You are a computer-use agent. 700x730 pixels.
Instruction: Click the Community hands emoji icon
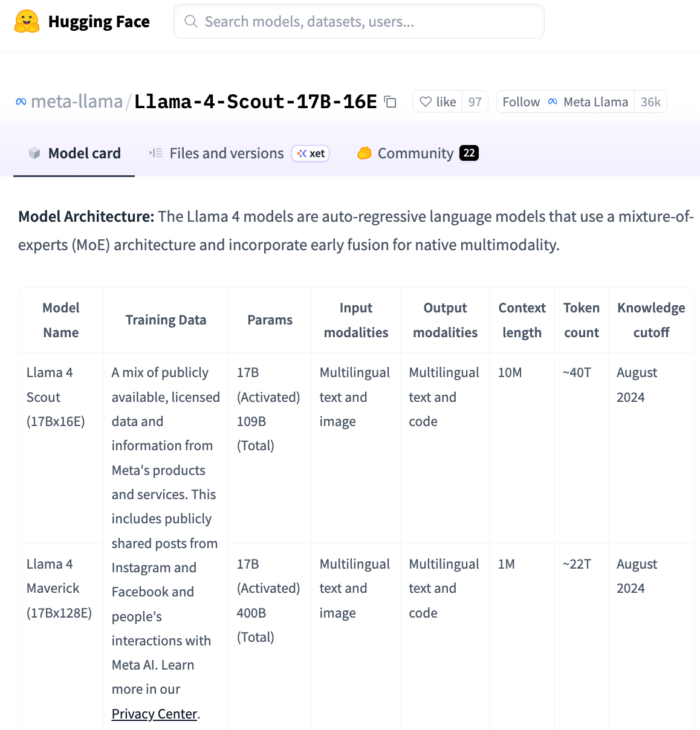tap(364, 153)
